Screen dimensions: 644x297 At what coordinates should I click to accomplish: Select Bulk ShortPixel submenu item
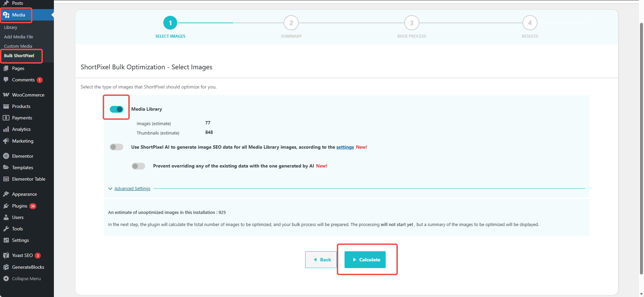pos(19,56)
